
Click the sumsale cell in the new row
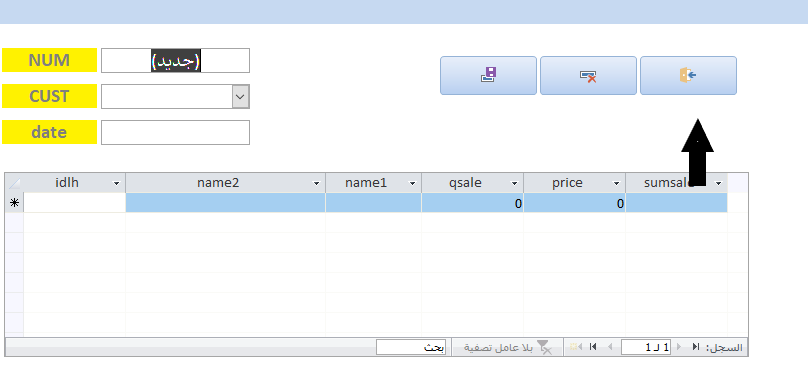pos(676,203)
